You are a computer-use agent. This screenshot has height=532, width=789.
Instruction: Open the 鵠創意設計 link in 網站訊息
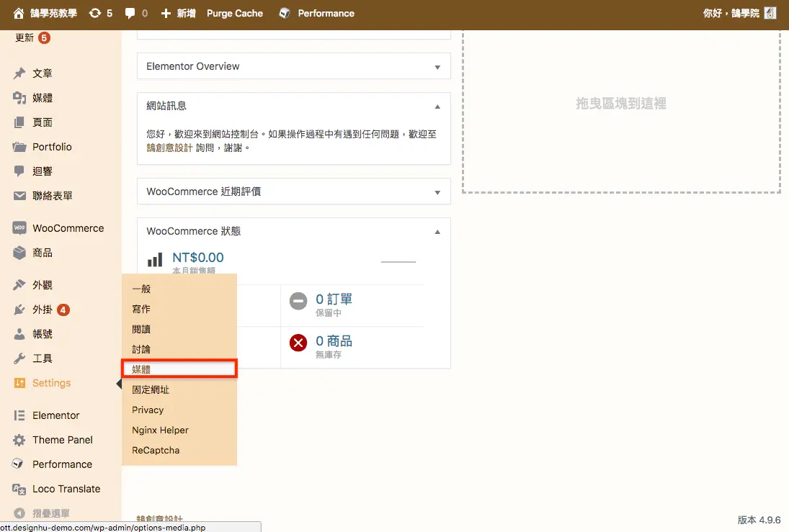pyautogui.click(x=169, y=148)
